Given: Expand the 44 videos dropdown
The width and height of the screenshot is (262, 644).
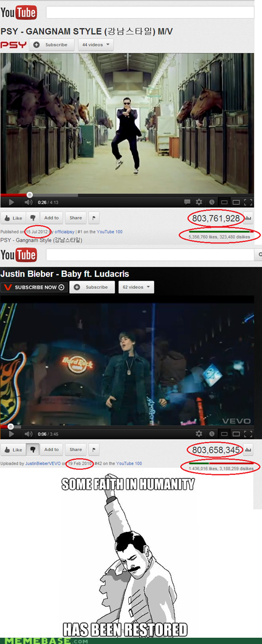Looking at the screenshot, I should click(x=96, y=45).
